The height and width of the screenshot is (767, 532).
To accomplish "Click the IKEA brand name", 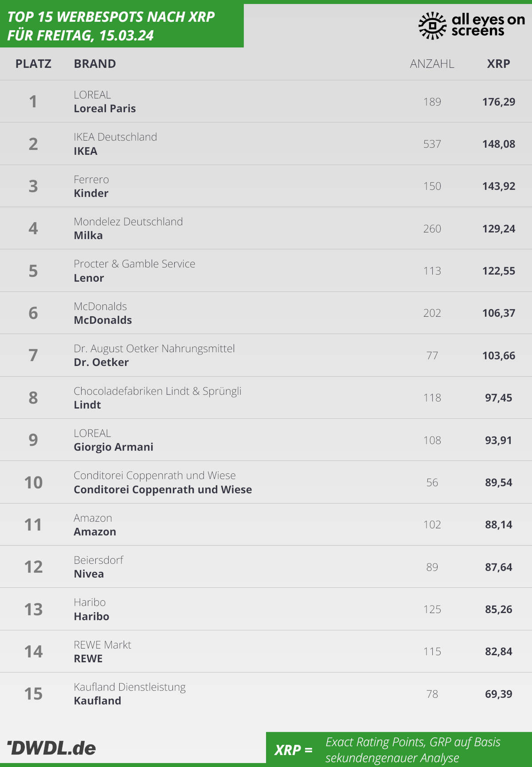I will point(86,151).
